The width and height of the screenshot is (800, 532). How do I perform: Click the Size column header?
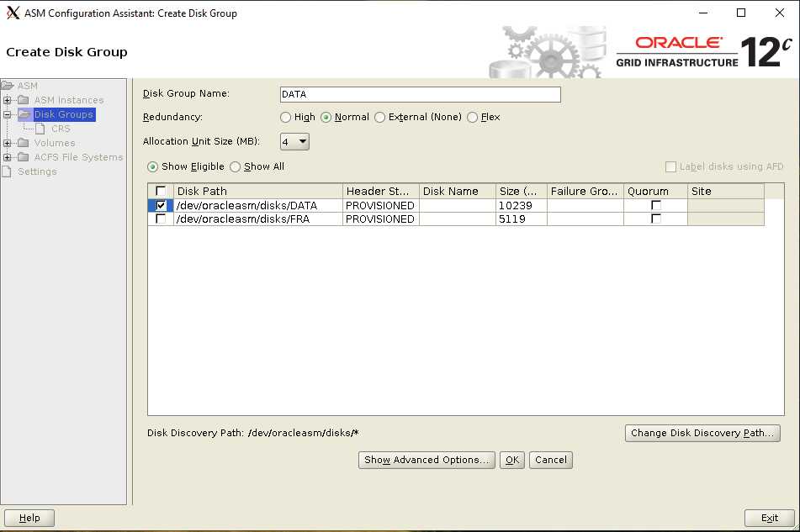(521, 191)
